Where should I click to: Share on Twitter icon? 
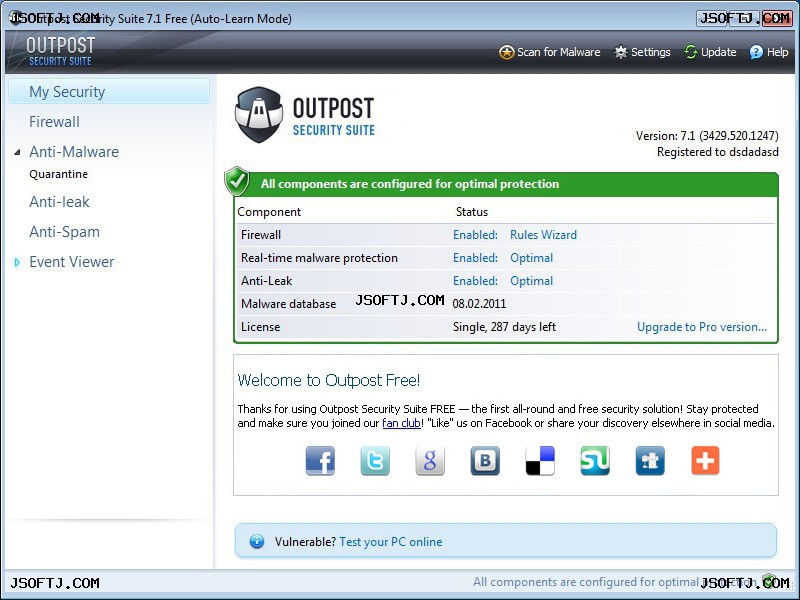tap(375, 461)
